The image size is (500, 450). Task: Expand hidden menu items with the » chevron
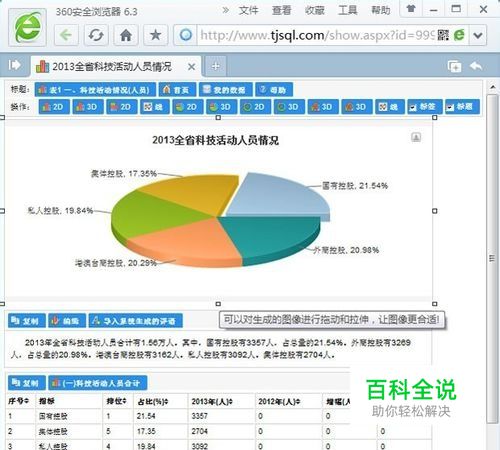(226, 10)
